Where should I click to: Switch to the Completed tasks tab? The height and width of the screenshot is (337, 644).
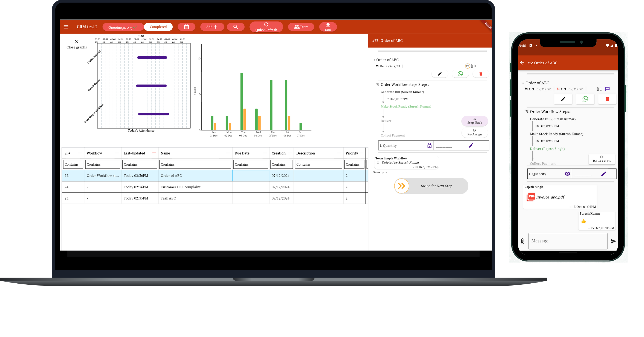(158, 27)
